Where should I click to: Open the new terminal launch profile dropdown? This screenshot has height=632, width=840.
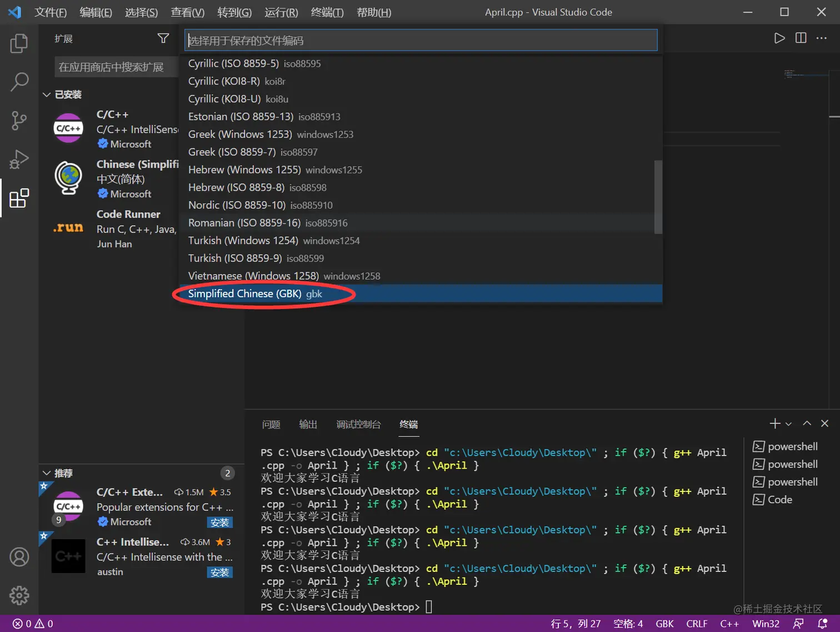coord(788,424)
